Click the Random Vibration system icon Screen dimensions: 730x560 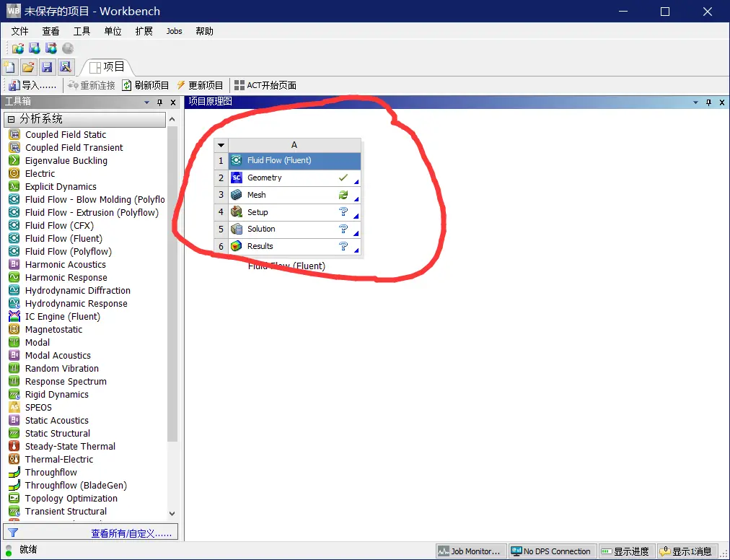(x=14, y=369)
